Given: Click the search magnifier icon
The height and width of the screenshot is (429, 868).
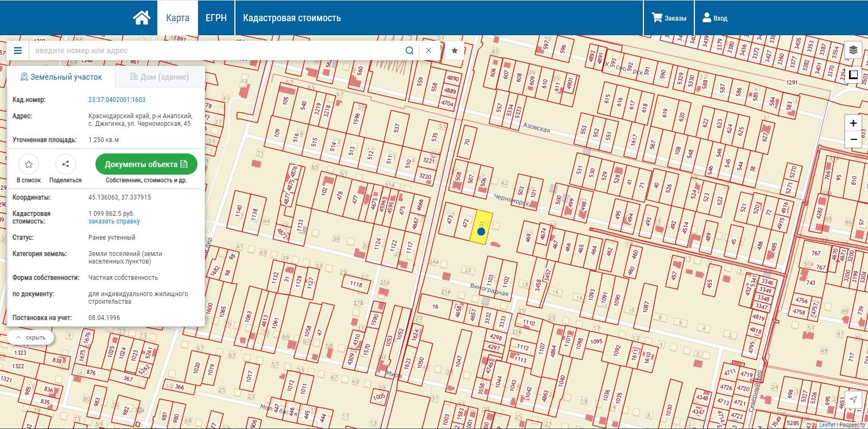Looking at the screenshot, I should pyautogui.click(x=410, y=50).
